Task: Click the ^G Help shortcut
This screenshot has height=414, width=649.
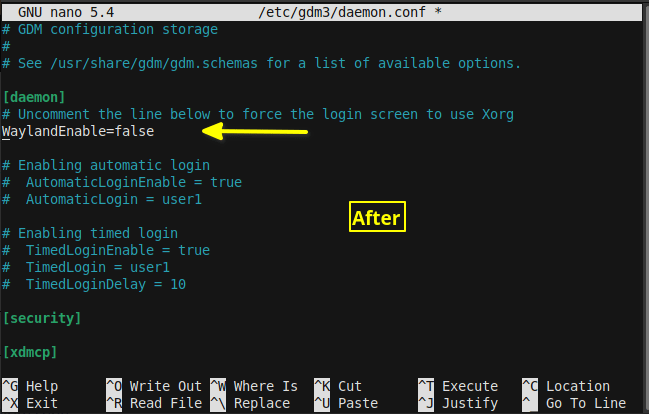Action: [x=30, y=386]
